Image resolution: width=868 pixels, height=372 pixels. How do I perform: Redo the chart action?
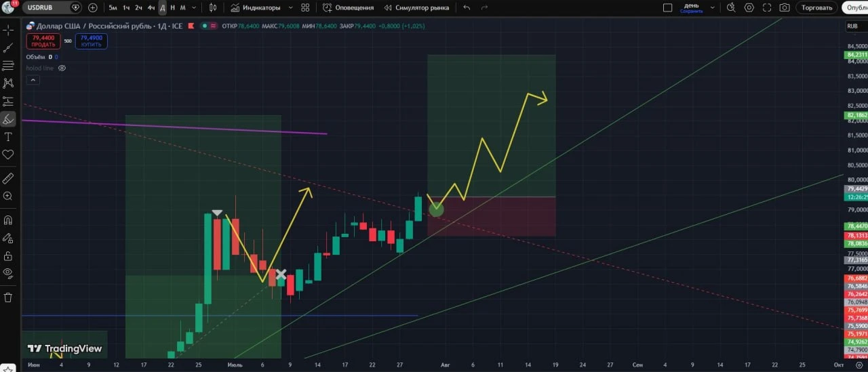484,7
